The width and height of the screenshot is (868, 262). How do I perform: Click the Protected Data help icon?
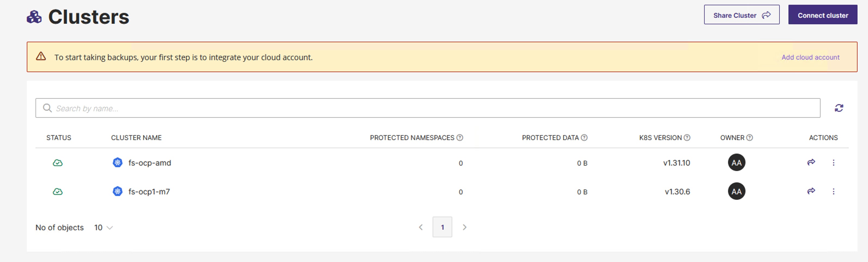click(x=584, y=138)
